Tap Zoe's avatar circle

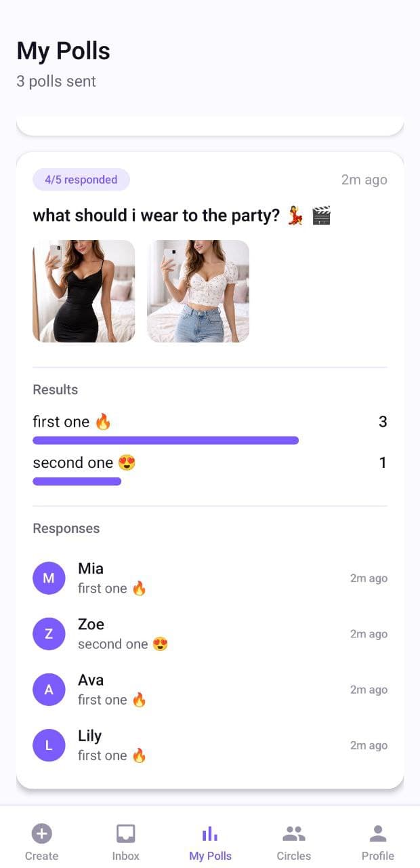tap(49, 633)
